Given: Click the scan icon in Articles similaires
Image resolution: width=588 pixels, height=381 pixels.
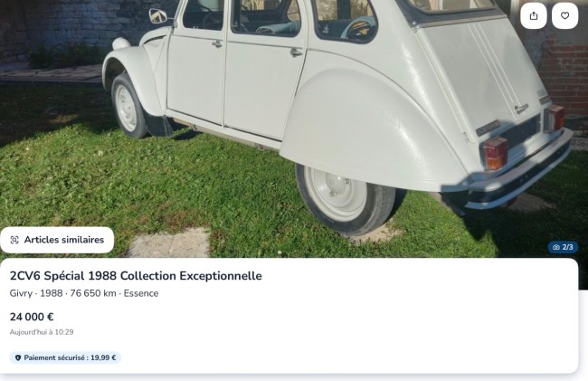Looking at the screenshot, I should coord(14,240).
